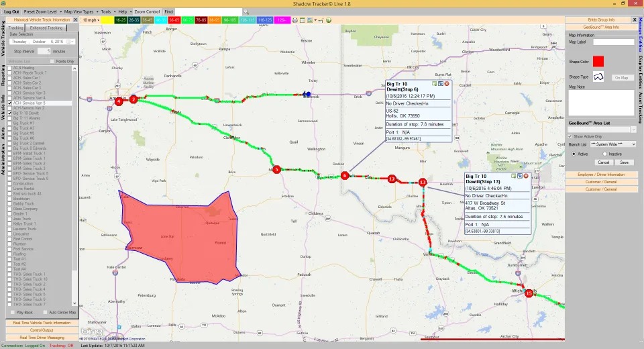Viewport: 644px width, 349px height.
Task: Click Zoom Control in the menu bar
Action: pyautogui.click(x=147, y=12)
